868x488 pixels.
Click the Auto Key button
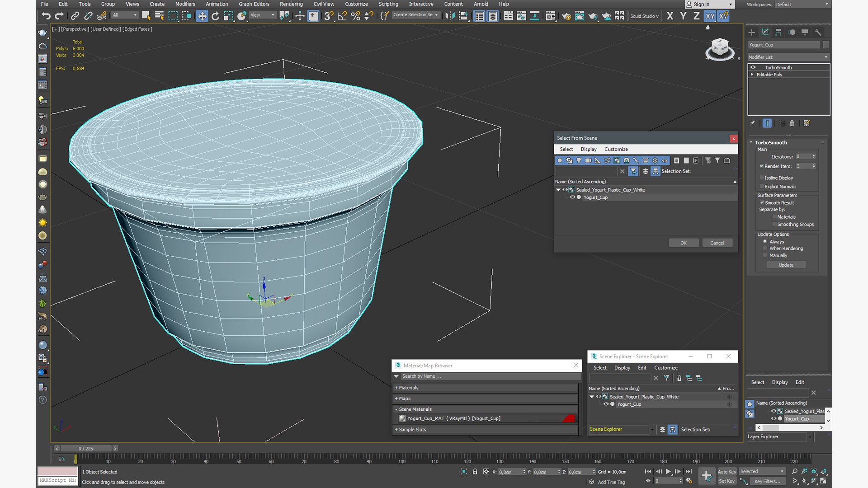pyautogui.click(x=727, y=472)
